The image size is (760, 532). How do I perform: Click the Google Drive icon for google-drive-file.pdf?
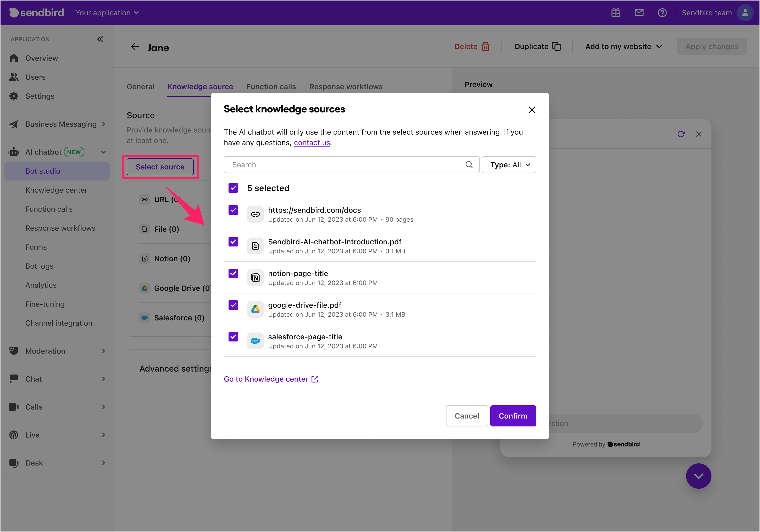click(255, 309)
